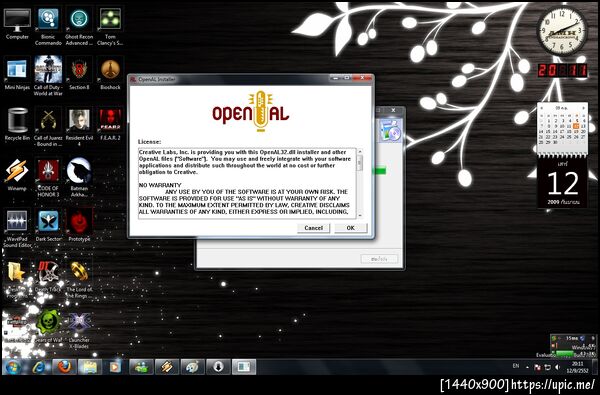Click the 20:11 taskbar clock
The width and height of the screenshot is (600, 395).
pyautogui.click(x=577, y=367)
